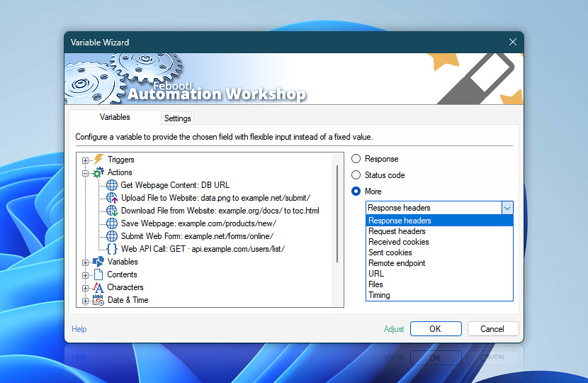The width and height of the screenshot is (588, 383).
Task: Click the globe icon for Submit Web Form
Action: 112,236
